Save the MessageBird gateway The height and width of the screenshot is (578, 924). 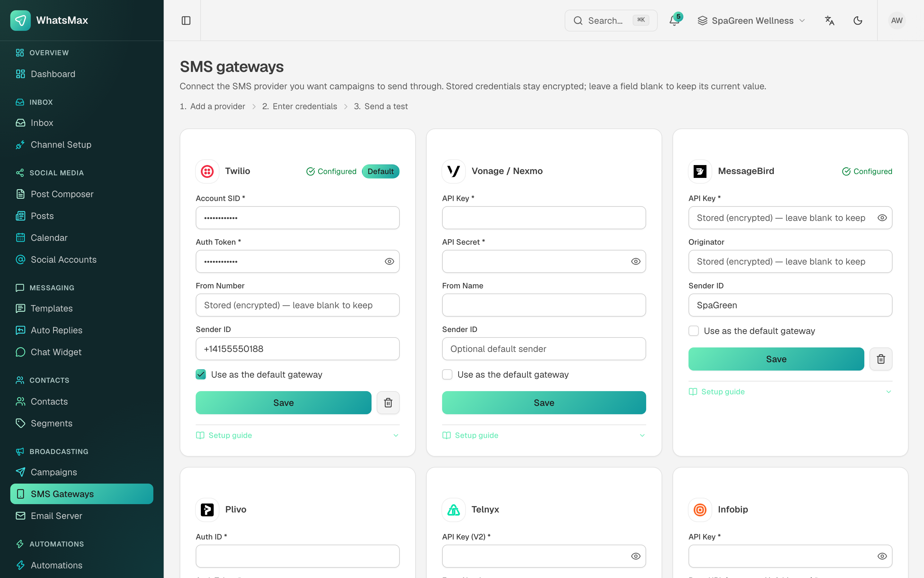click(776, 359)
